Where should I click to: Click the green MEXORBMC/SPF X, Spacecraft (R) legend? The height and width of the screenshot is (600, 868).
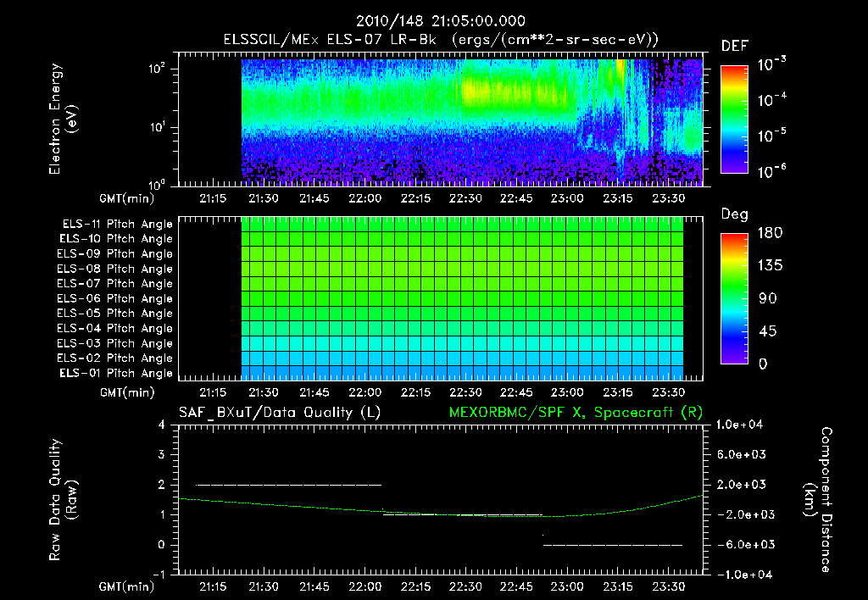tap(576, 413)
